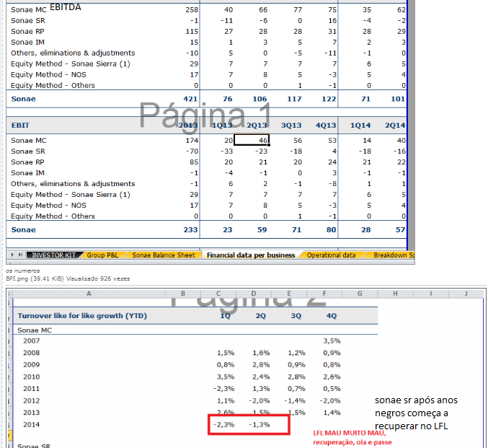Click the EBIT section header label
The height and width of the screenshot is (448, 488).
point(20,126)
